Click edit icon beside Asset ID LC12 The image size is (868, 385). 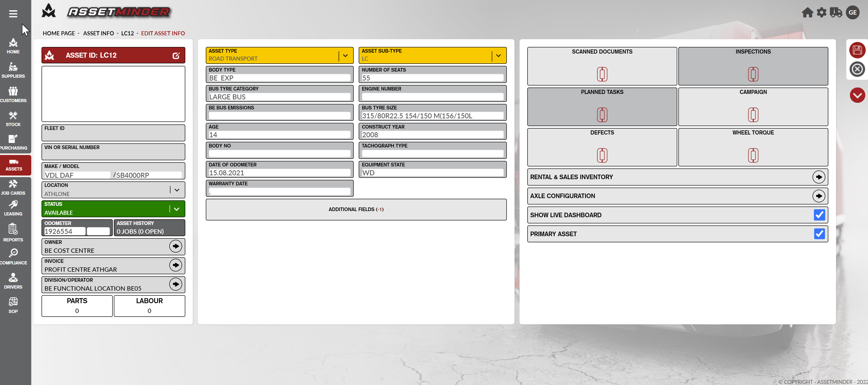(x=176, y=56)
